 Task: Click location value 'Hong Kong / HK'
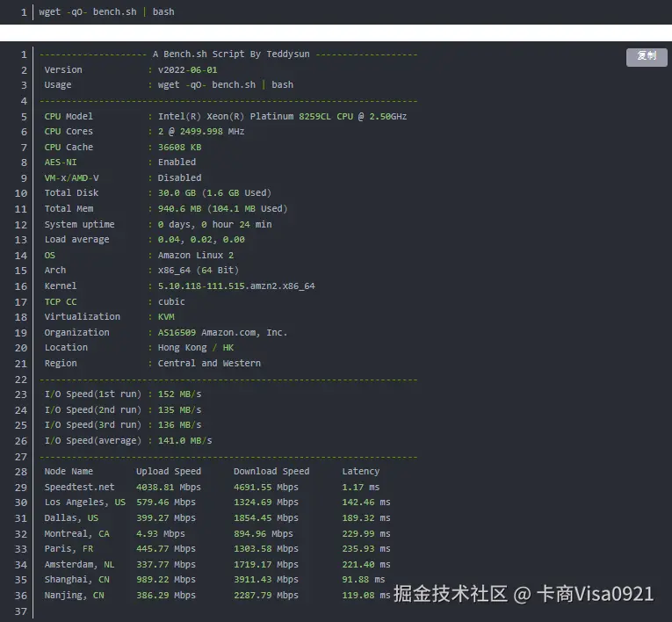(196, 348)
